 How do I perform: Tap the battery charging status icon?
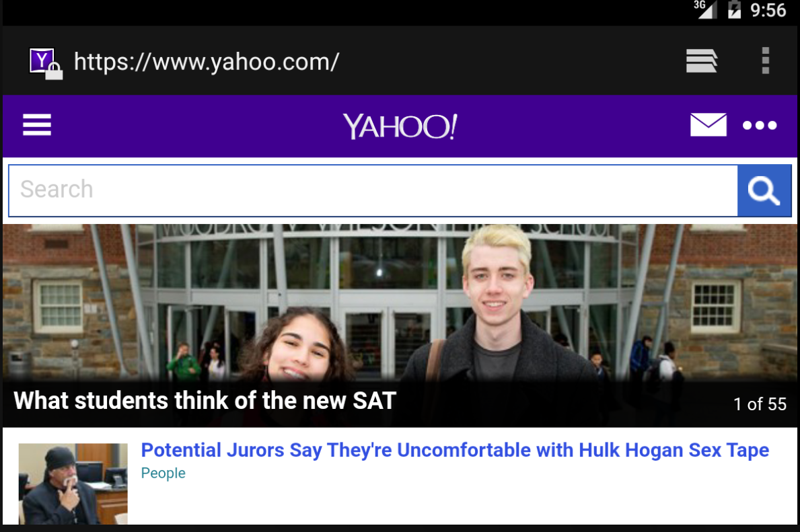734,9
